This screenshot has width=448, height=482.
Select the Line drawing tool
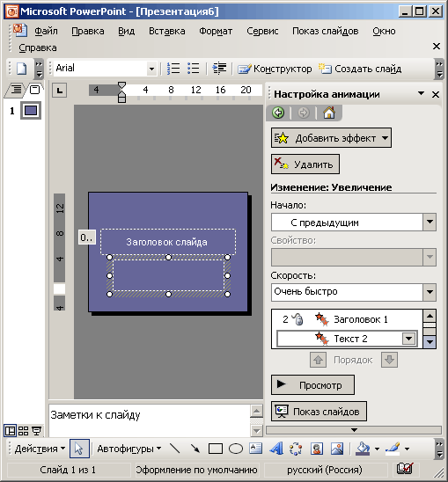tap(175, 449)
